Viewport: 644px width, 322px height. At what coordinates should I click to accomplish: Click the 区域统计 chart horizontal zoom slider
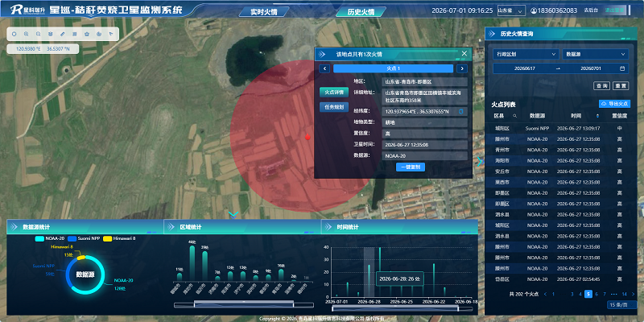(244, 304)
